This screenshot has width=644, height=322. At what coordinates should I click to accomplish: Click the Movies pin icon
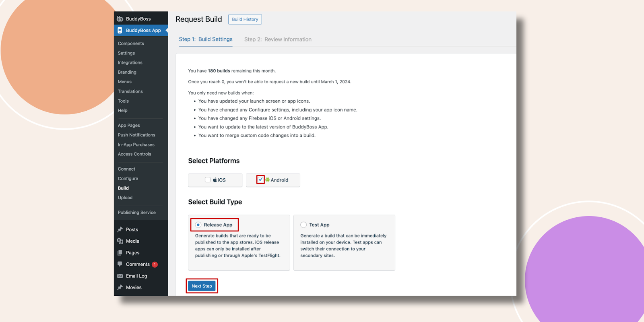point(120,287)
